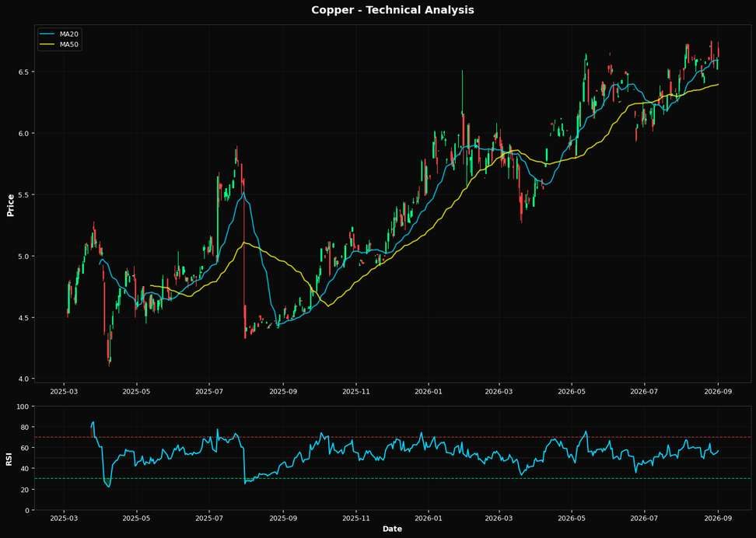Click the 'Date' x-axis label
756x538 pixels.
pyautogui.click(x=392, y=529)
